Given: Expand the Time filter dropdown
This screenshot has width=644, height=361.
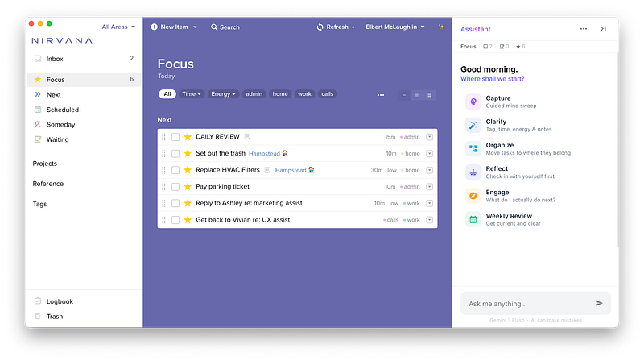Looking at the screenshot, I should [x=192, y=94].
